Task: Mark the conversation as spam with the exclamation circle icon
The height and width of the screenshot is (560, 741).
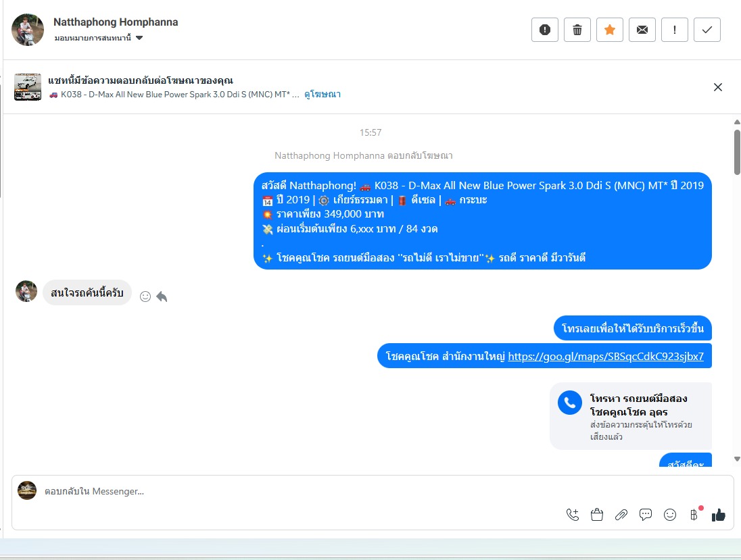Action: pos(544,30)
